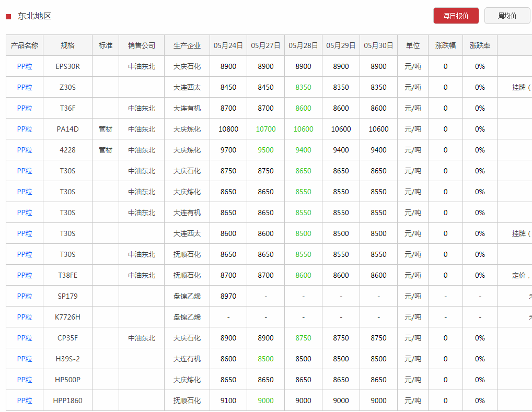The image size is (532, 412).
Task: Click 中油东北 seller in CP35F row
Action: pyautogui.click(x=142, y=338)
